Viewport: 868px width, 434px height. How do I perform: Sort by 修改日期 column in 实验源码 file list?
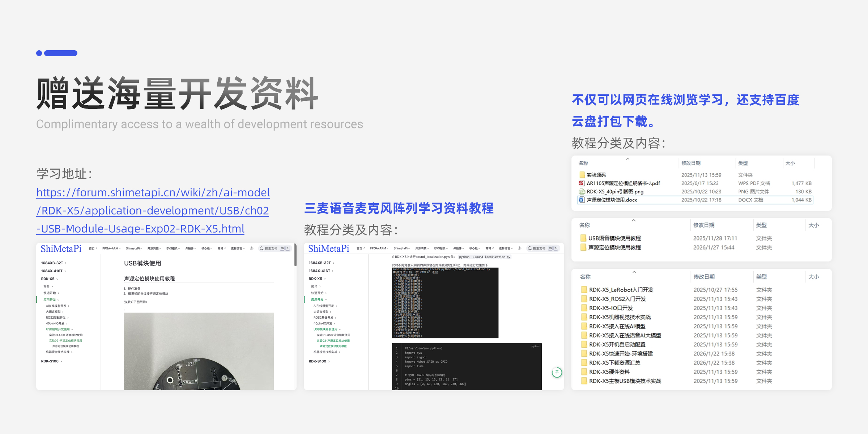(x=691, y=163)
